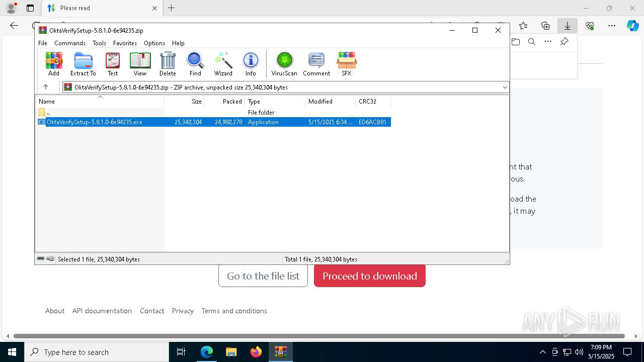Viewport: 644px width, 362px height.
Task: Open the Tools menu
Action: click(x=99, y=43)
